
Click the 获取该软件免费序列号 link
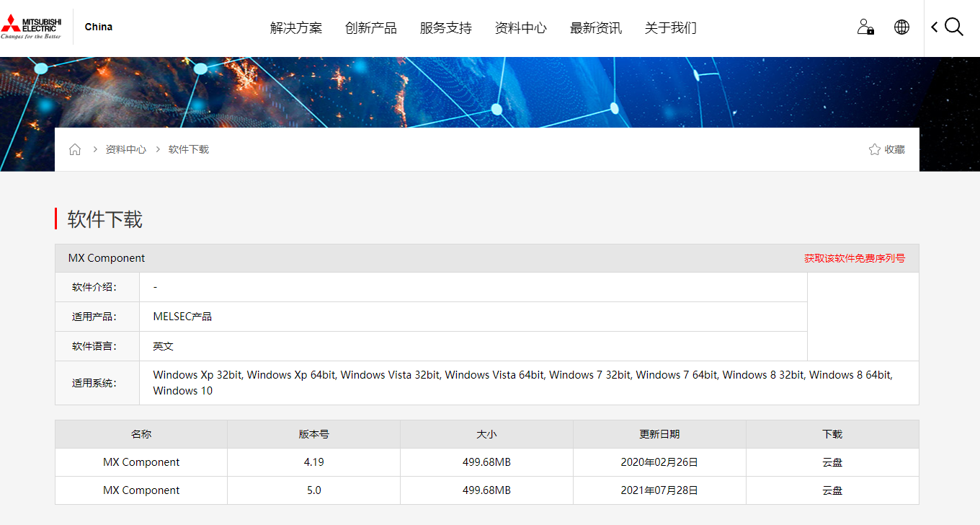coord(854,257)
